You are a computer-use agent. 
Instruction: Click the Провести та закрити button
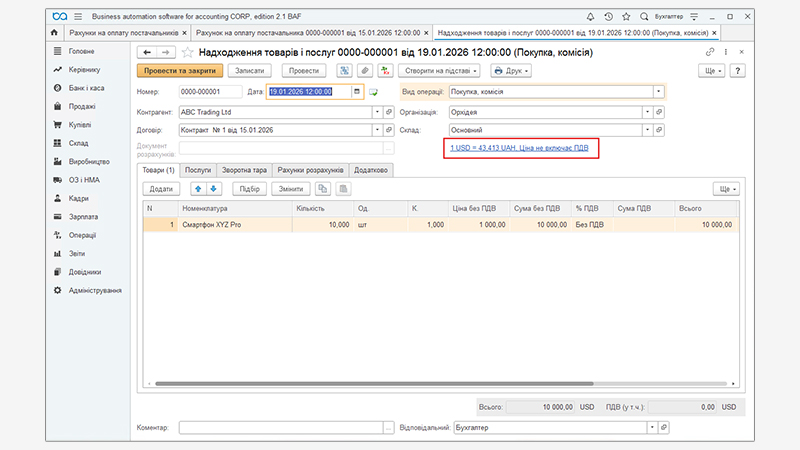click(178, 71)
